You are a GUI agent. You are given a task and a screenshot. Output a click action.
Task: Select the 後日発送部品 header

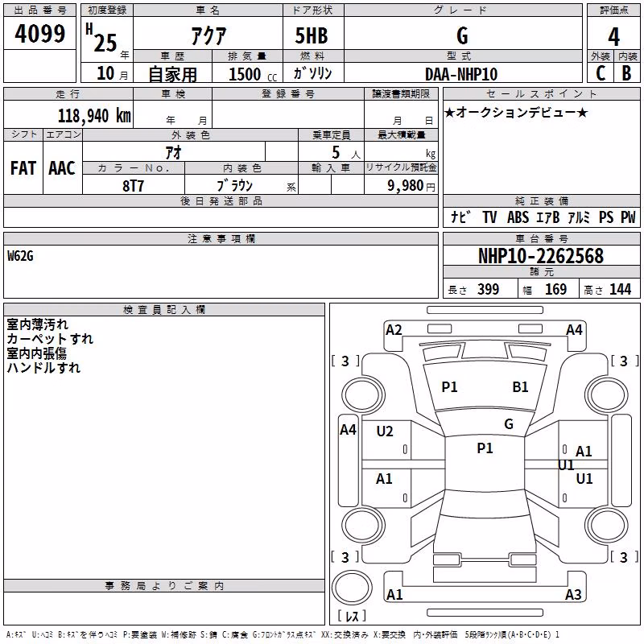click(221, 200)
